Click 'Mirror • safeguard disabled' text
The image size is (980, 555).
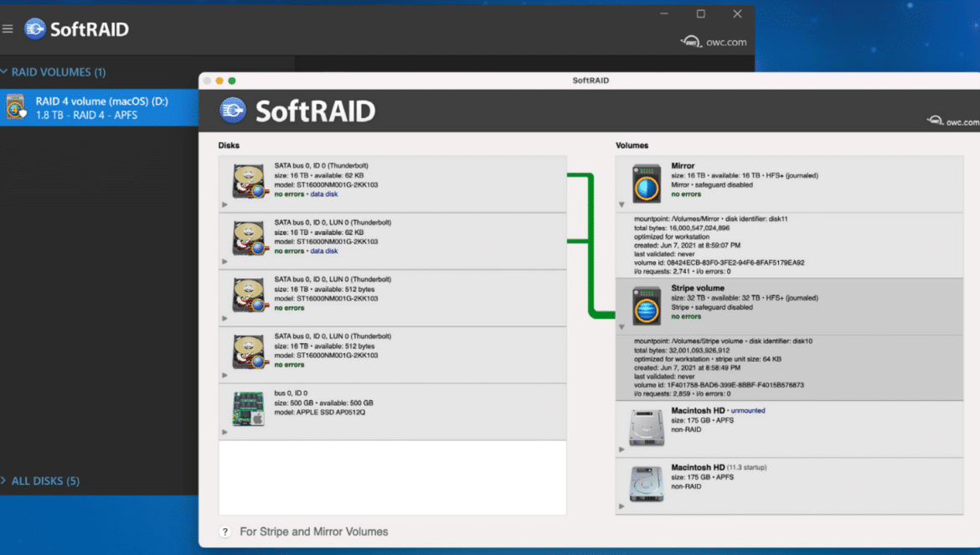[x=712, y=185]
